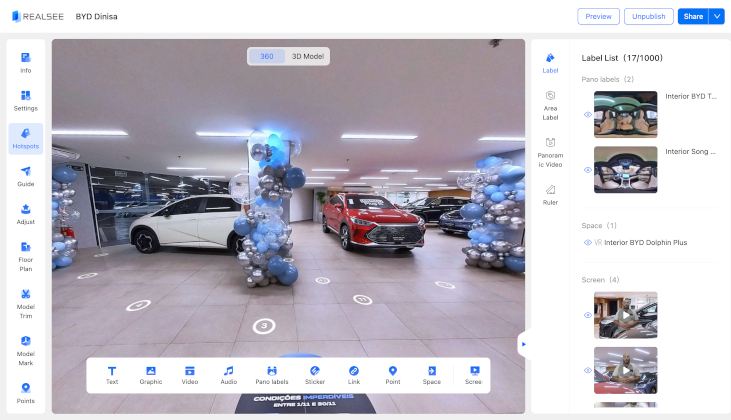Open the Model Mark tool
The width and height of the screenshot is (731, 420).
point(26,351)
